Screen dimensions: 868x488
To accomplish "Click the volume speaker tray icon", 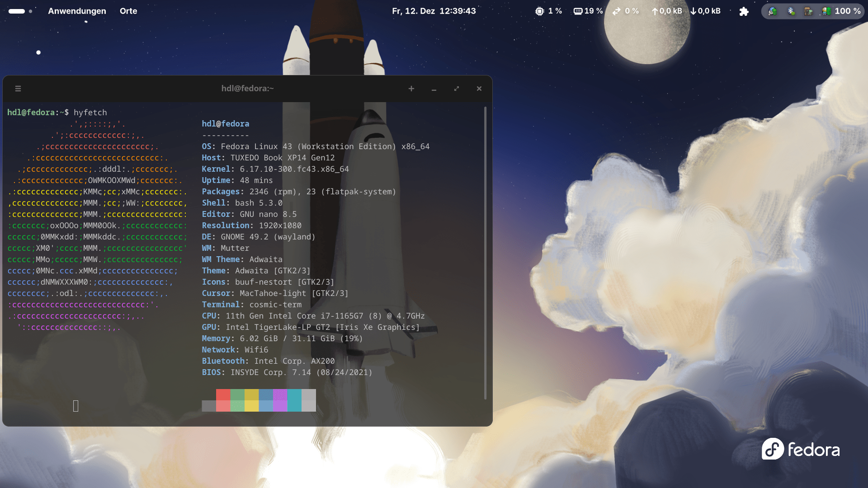I will 808,11.
